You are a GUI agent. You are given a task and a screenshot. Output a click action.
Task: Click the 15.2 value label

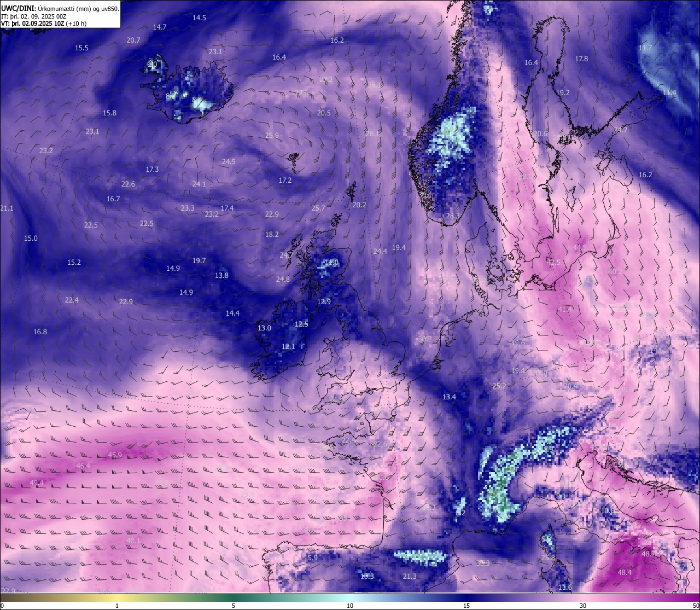click(x=74, y=262)
